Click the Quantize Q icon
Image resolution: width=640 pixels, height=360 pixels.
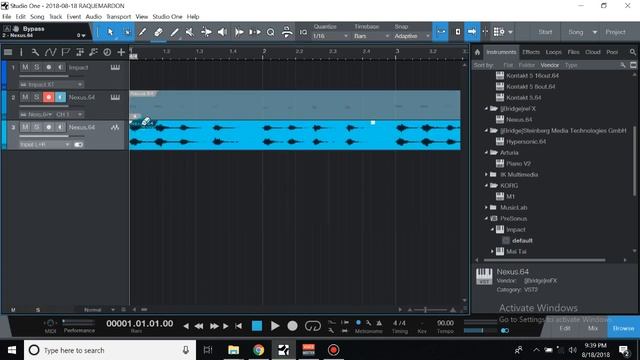(x=270, y=32)
